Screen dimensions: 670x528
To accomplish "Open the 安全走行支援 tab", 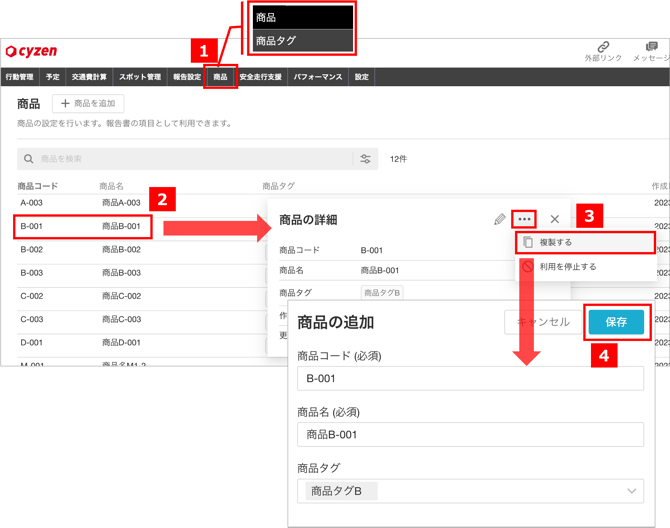I will [260, 77].
